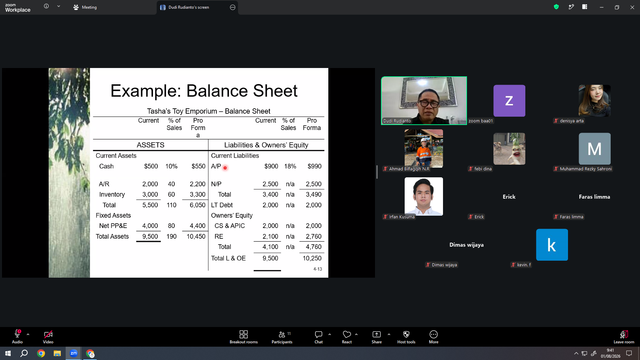Select the purple Z participant avatar
This screenshot has height=360, width=640.
[x=509, y=101]
